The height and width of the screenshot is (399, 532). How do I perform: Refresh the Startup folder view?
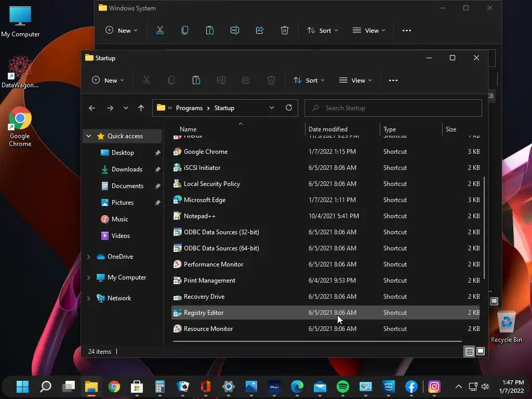[x=289, y=108]
